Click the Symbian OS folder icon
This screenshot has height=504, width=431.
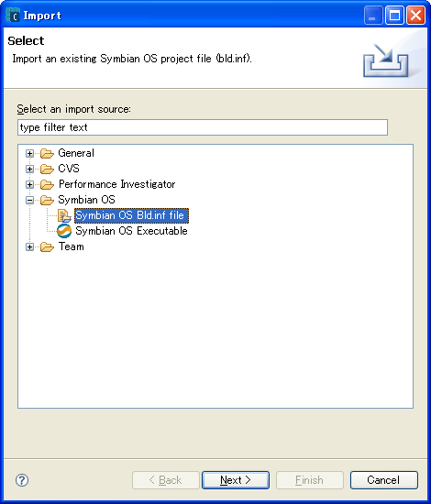tap(47, 201)
